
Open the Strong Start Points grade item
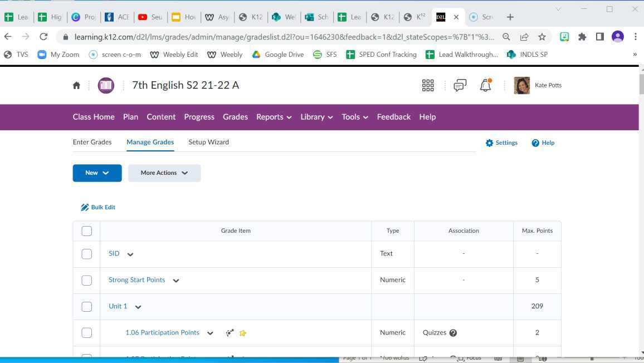pos(136,279)
